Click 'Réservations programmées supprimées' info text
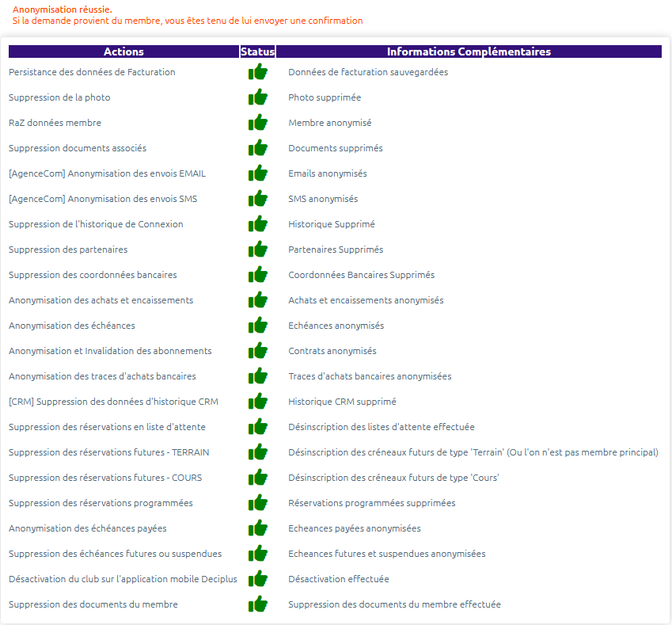672x625 pixels. click(371, 503)
